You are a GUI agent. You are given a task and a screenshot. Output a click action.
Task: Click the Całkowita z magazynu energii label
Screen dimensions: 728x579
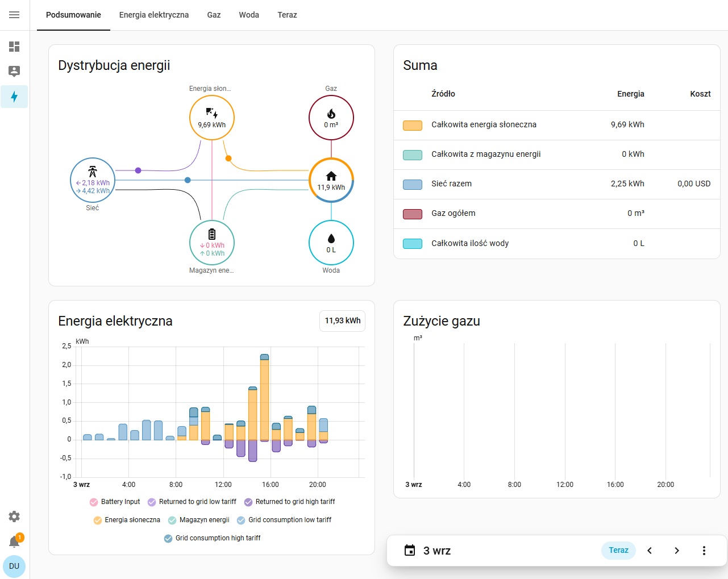[486, 154]
